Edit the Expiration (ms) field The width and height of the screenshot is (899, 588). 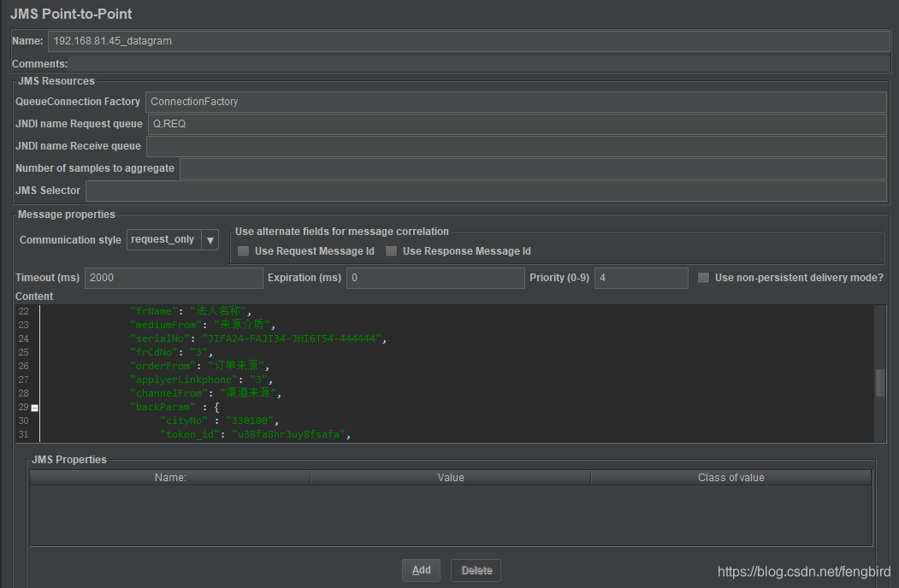tap(435, 278)
